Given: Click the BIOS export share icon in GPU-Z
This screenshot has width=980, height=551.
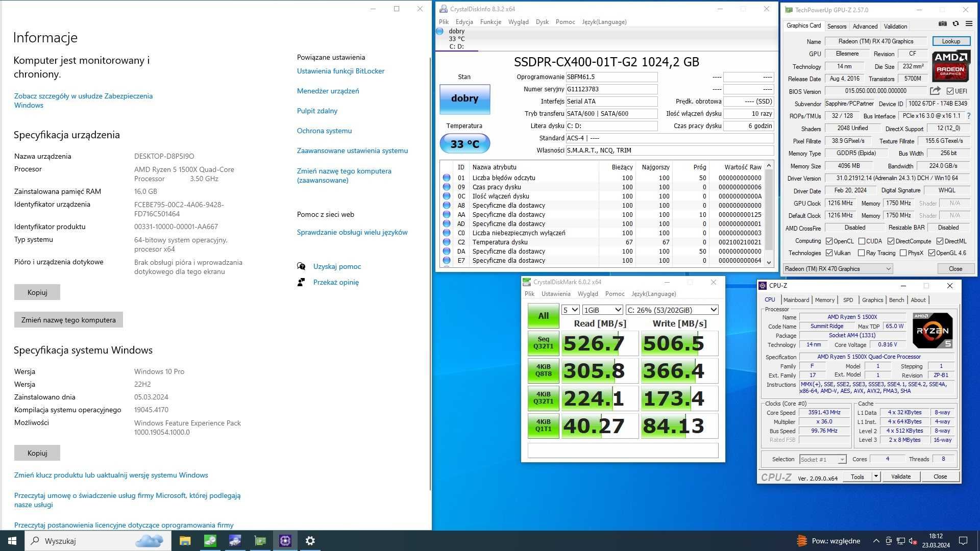Looking at the screenshot, I should (x=935, y=91).
